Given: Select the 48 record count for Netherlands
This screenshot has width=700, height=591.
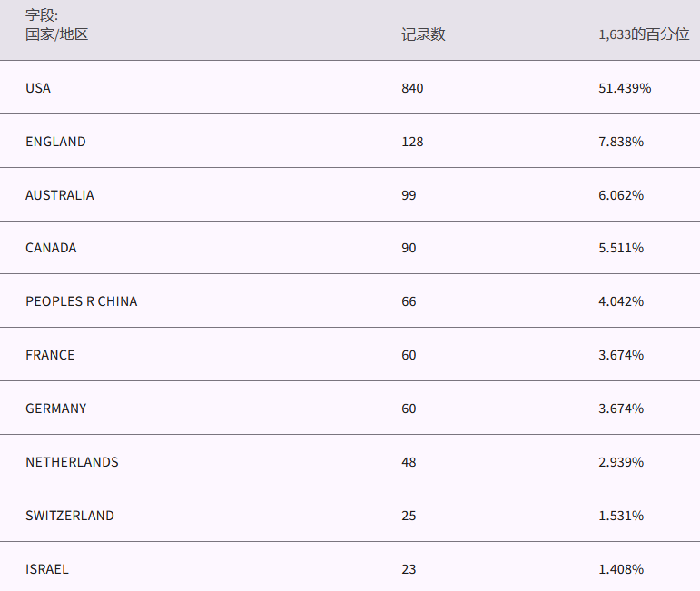Looking at the screenshot, I should pos(409,462).
